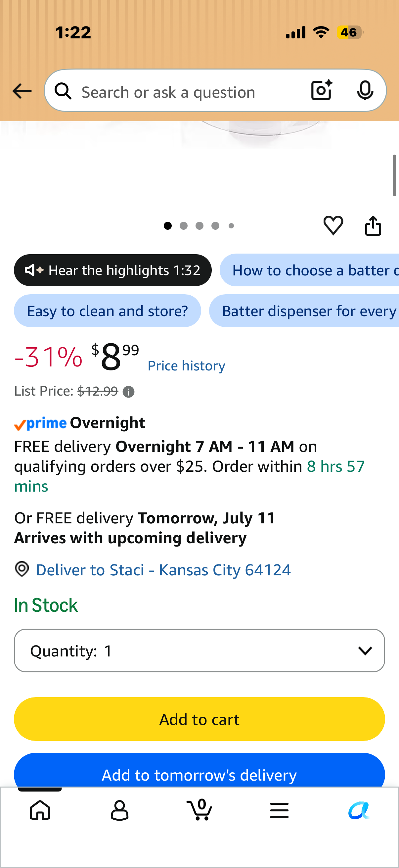Open the Price history link
The height and width of the screenshot is (868, 399).
[x=187, y=365]
